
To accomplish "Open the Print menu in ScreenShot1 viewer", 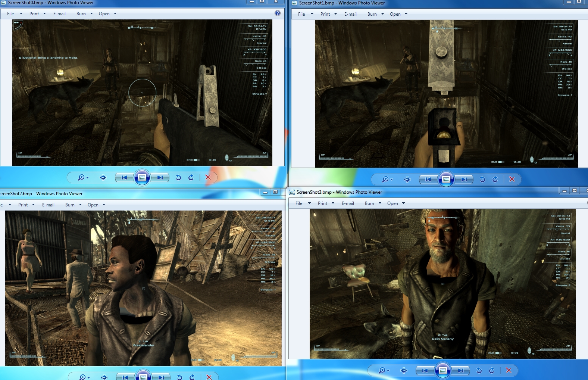I will click(x=329, y=14).
